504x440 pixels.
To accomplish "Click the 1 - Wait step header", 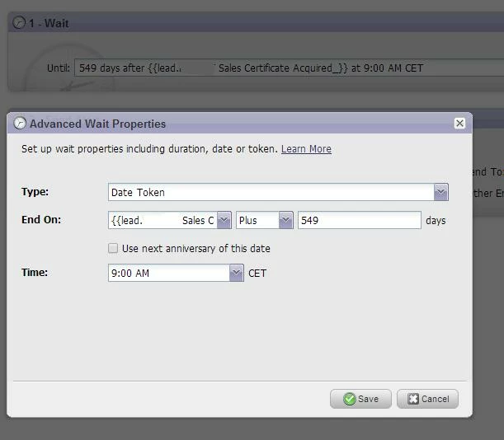I will [x=256, y=22].
